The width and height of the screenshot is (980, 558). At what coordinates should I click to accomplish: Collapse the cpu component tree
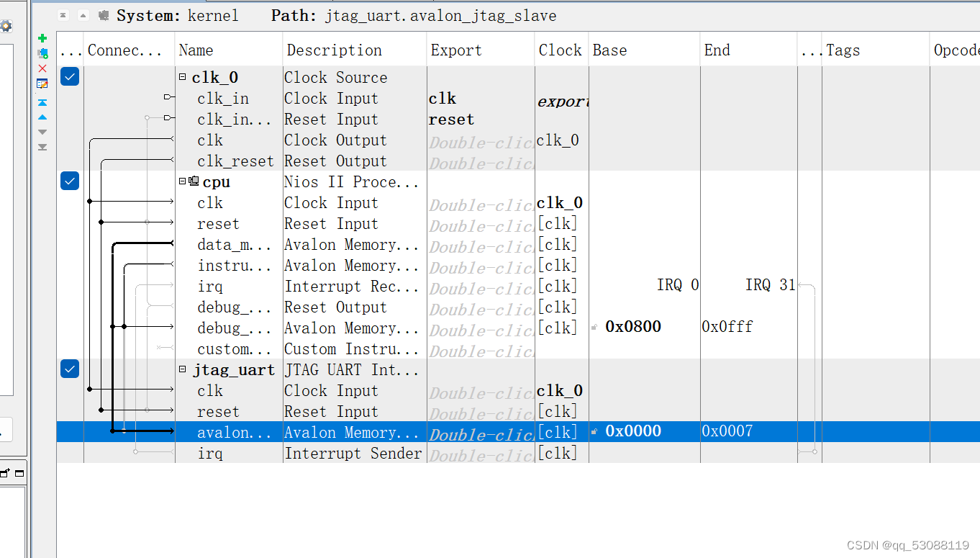pyautogui.click(x=182, y=181)
